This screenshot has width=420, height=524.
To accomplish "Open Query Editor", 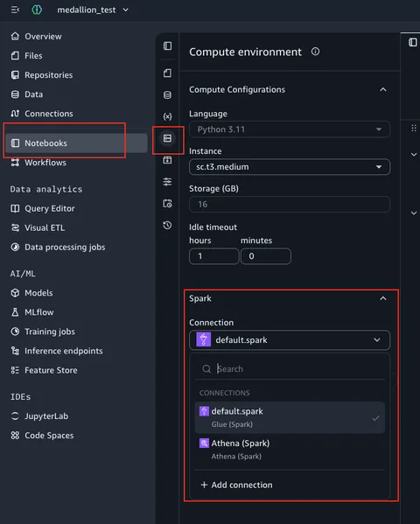I will [43, 208].
